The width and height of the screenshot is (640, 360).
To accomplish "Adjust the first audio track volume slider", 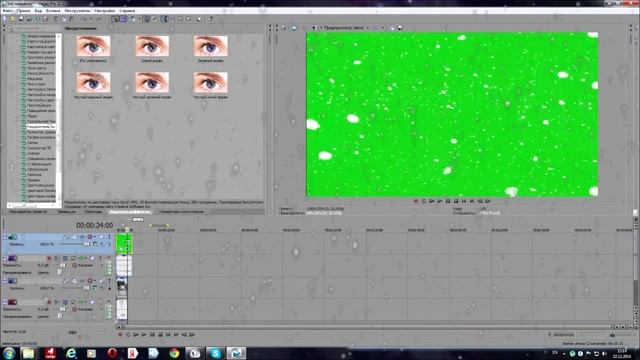I will (x=62, y=265).
